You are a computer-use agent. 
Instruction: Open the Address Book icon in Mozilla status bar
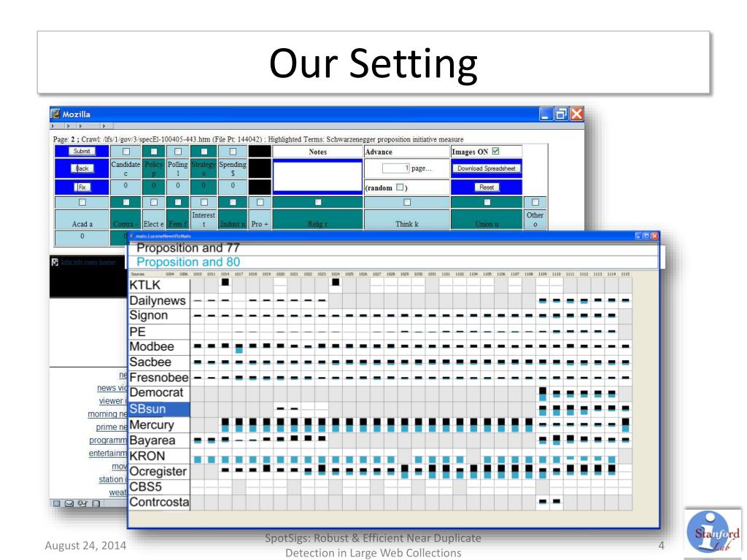click(x=82, y=503)
